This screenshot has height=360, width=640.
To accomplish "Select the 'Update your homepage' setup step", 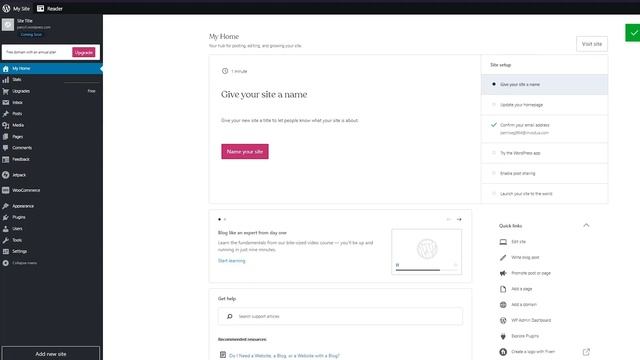I will pos(544,105).
